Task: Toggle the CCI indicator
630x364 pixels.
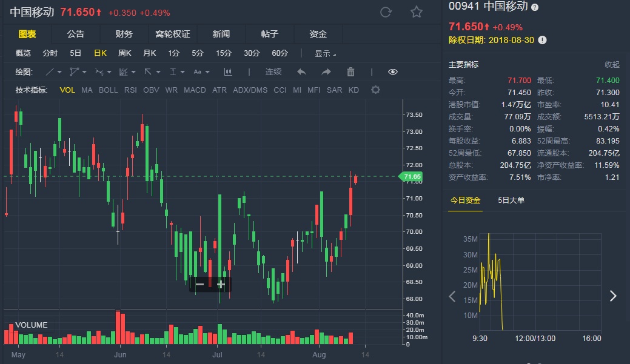Action: click(280, 90)
